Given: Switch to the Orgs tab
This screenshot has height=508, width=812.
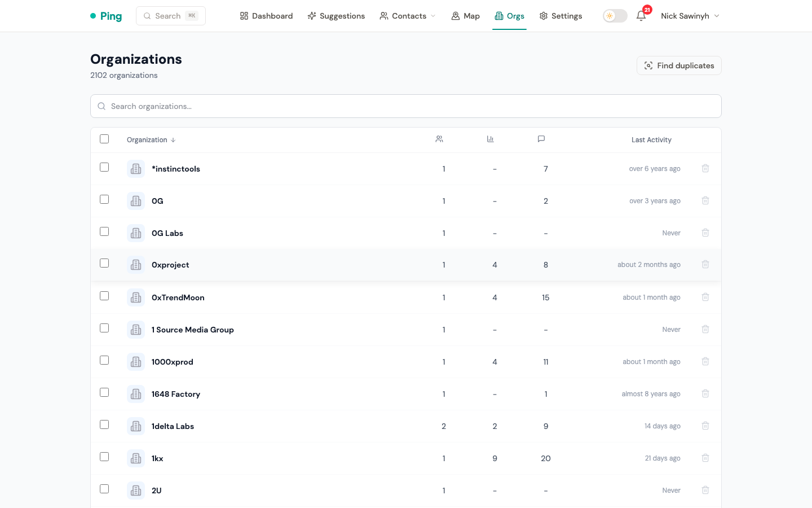Looking at the screenshot, I should click(x=509, y=16).
